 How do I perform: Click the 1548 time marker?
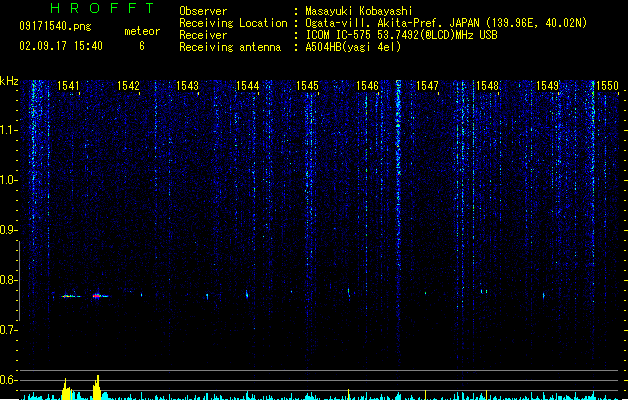487,86
